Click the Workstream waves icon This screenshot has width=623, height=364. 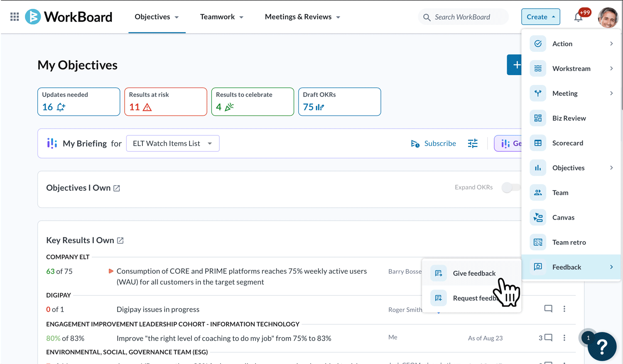coord(538,68)
